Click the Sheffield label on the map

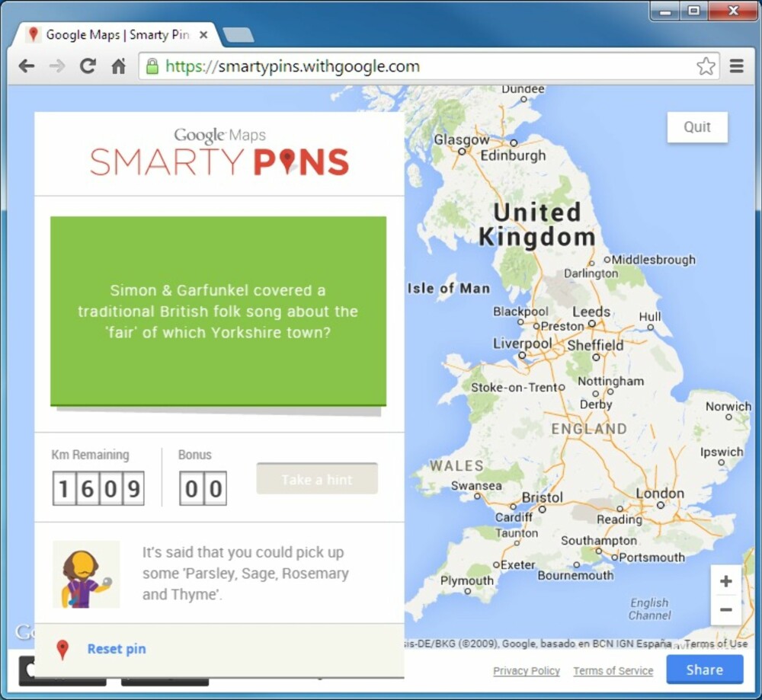pos(595,345)
